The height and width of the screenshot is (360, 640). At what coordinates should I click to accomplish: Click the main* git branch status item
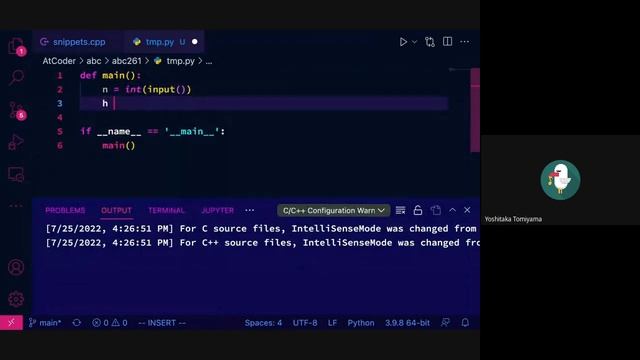(45, 322)
